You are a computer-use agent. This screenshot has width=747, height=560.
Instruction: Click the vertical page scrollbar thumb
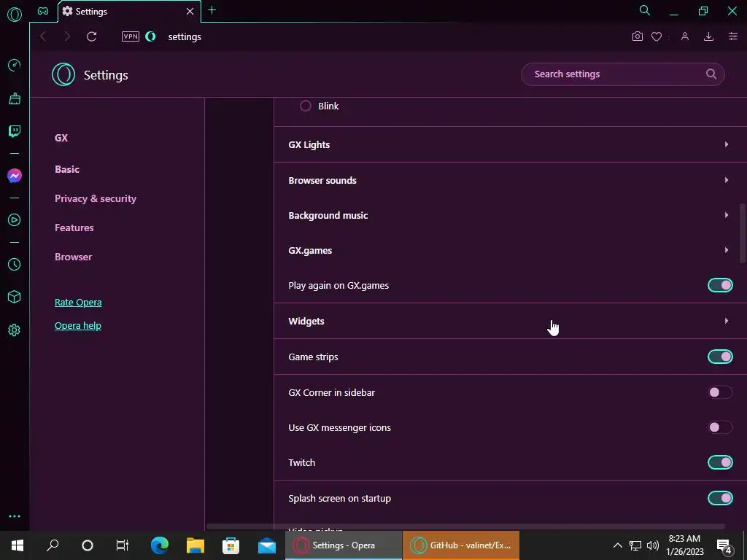point(742,233)
